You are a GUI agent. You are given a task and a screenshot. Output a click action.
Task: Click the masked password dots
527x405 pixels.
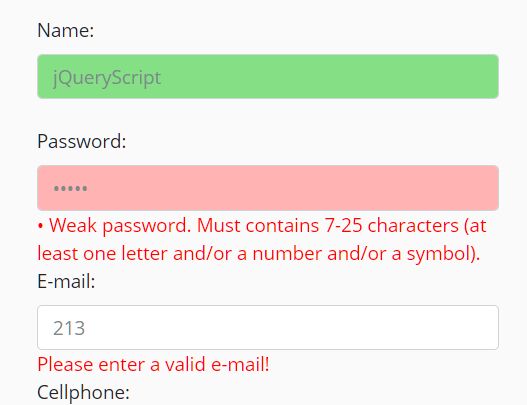click(71, 188)
